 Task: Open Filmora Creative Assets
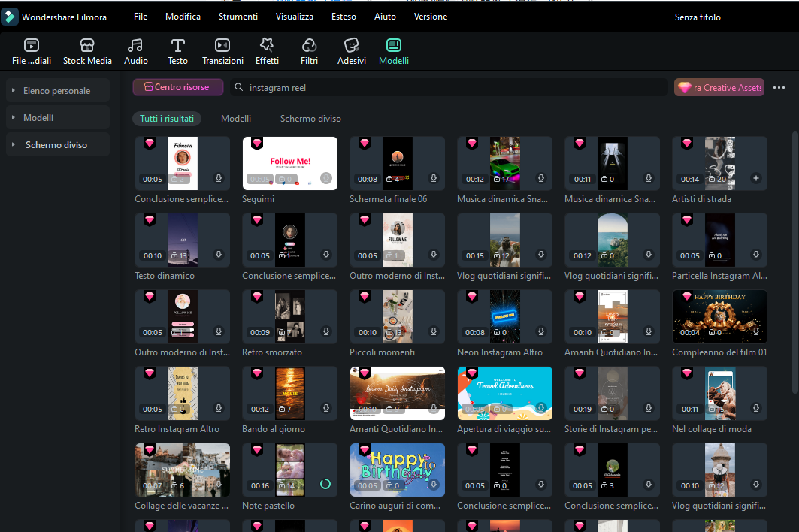click(x=719, y=87)
